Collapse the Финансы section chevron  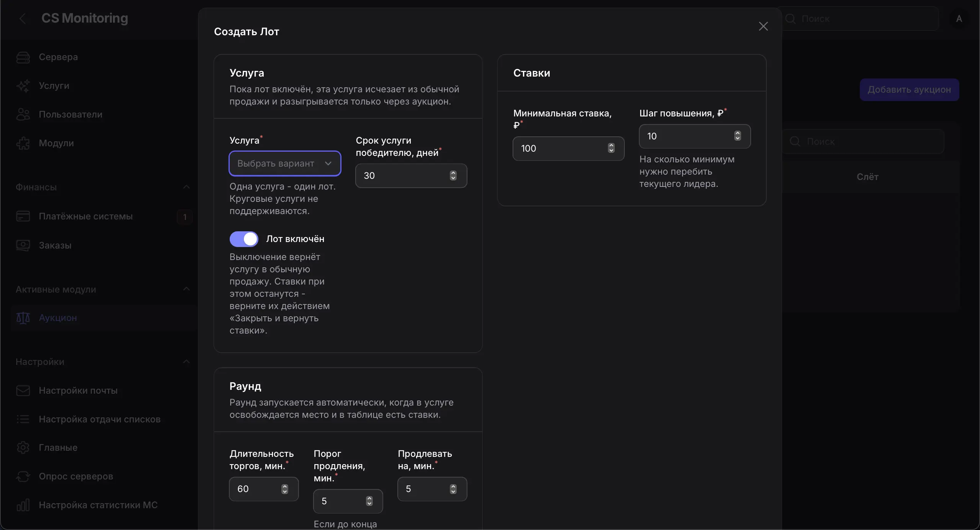186,187
